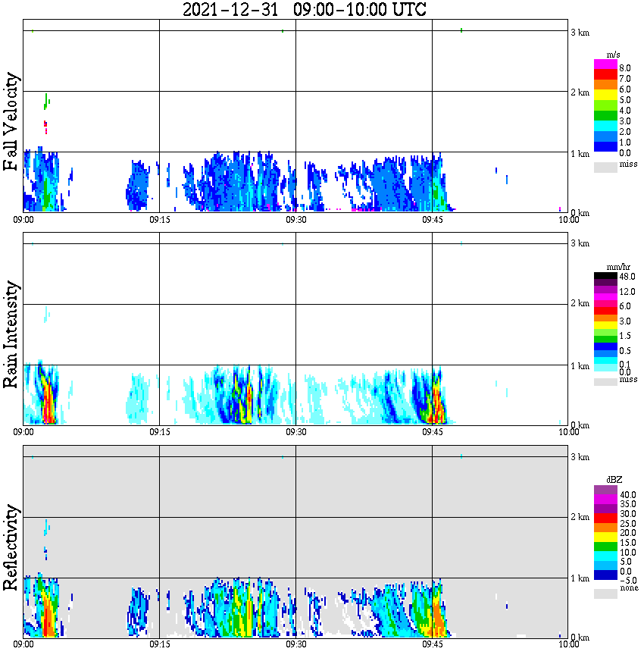Click the '8.0' value in the m/s legend

point(625,68)
